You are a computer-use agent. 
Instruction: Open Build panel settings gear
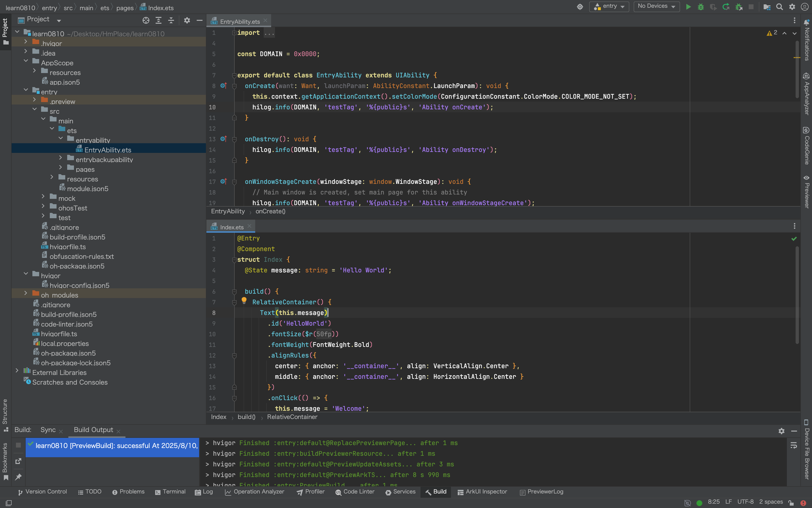coord(782,431)
